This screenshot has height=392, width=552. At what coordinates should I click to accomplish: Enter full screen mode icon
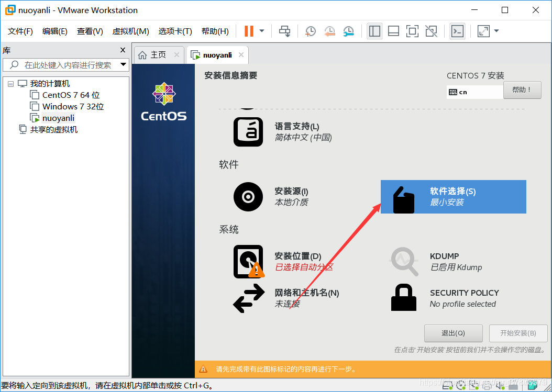point(412,31)
